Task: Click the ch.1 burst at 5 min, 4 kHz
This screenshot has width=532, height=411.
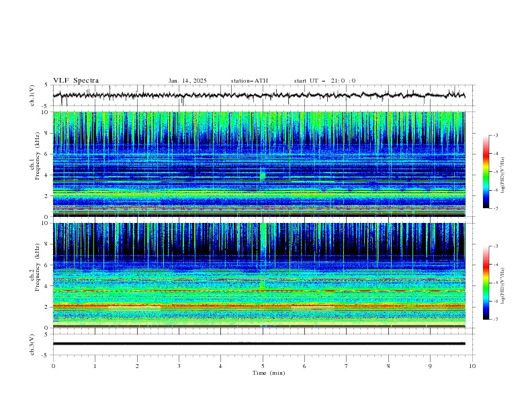Action: (x=262, y=175)
